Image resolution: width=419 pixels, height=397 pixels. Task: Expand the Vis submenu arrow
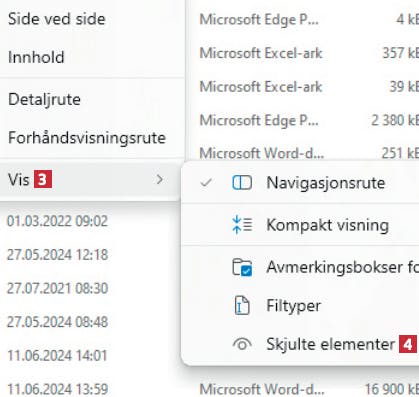coord(160,180)
